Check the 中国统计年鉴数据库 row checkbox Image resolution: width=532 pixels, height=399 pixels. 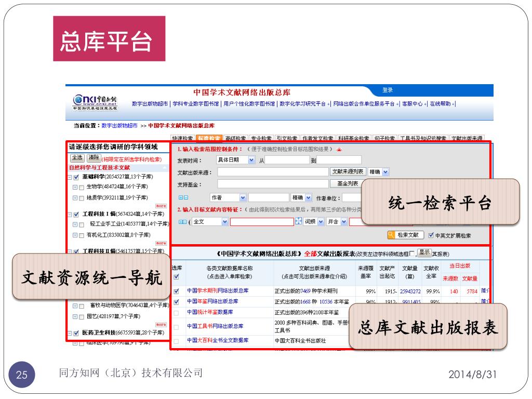click(177, 313)
